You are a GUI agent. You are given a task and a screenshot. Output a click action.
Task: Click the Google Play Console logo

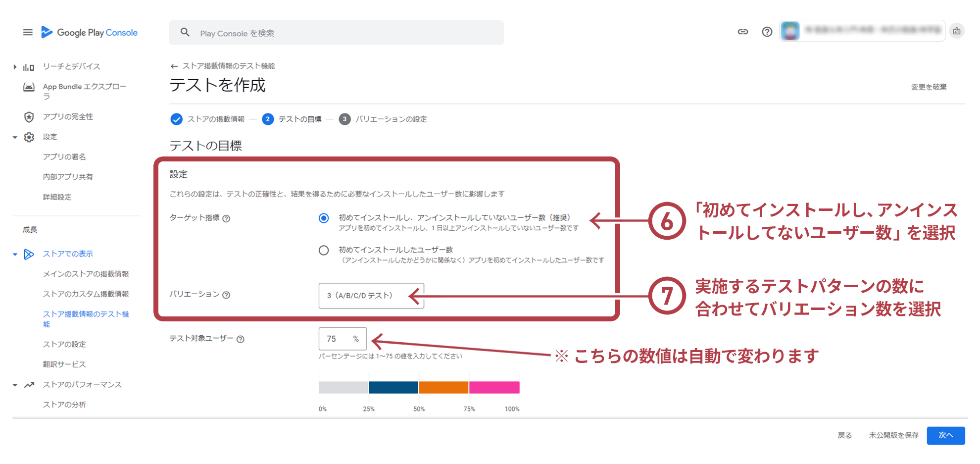[x=90, y=33]
